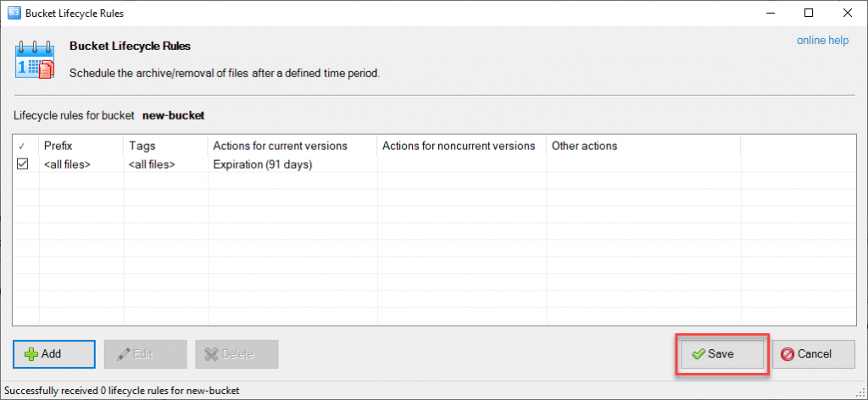Click the red cancel icon
868x400 pixels.
coord(787,354)
